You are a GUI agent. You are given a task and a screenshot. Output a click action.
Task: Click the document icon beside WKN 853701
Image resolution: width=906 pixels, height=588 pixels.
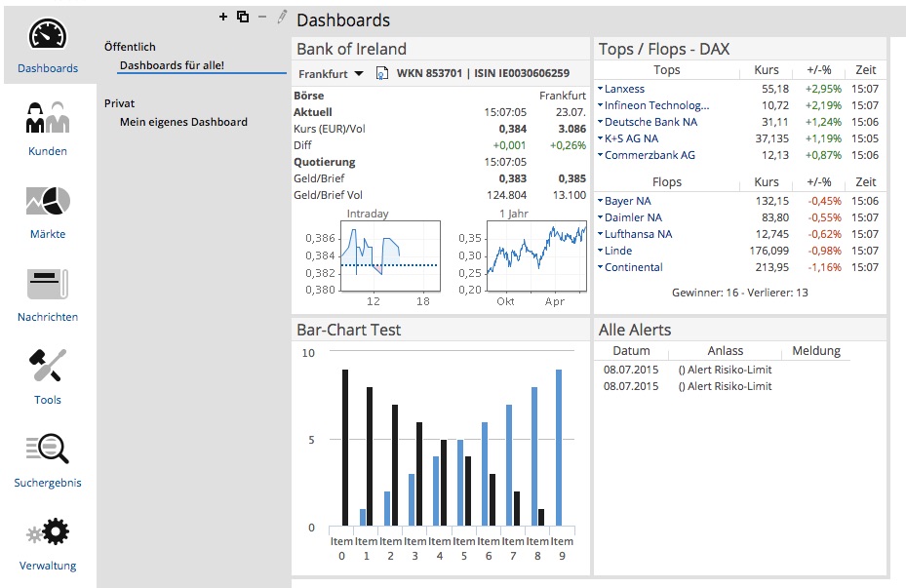[x=382, y=73]
